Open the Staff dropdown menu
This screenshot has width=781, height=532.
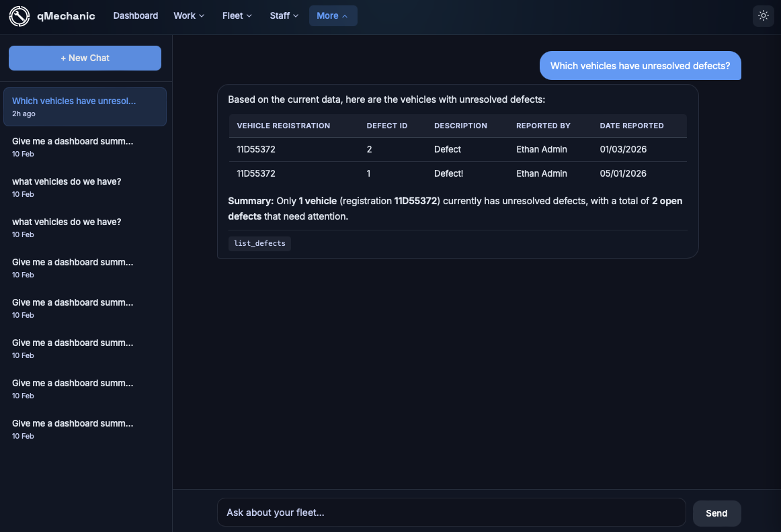[284, 15]
